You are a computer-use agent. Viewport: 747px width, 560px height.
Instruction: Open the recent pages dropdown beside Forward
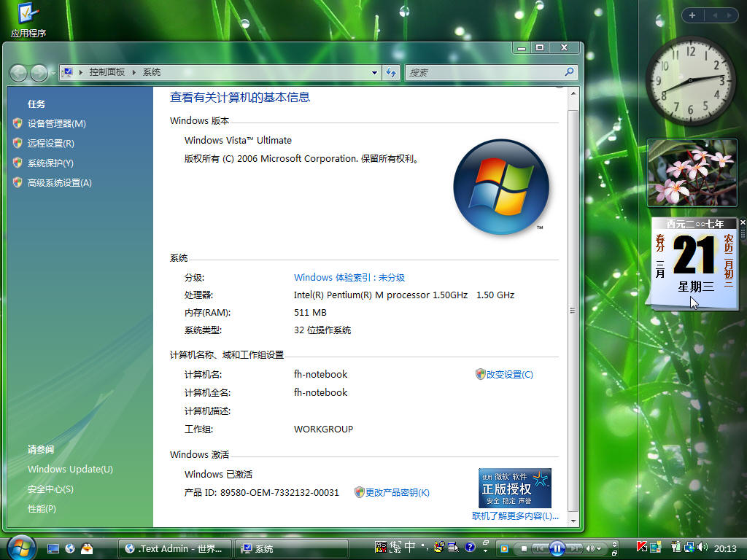click(x=53, y=73)
